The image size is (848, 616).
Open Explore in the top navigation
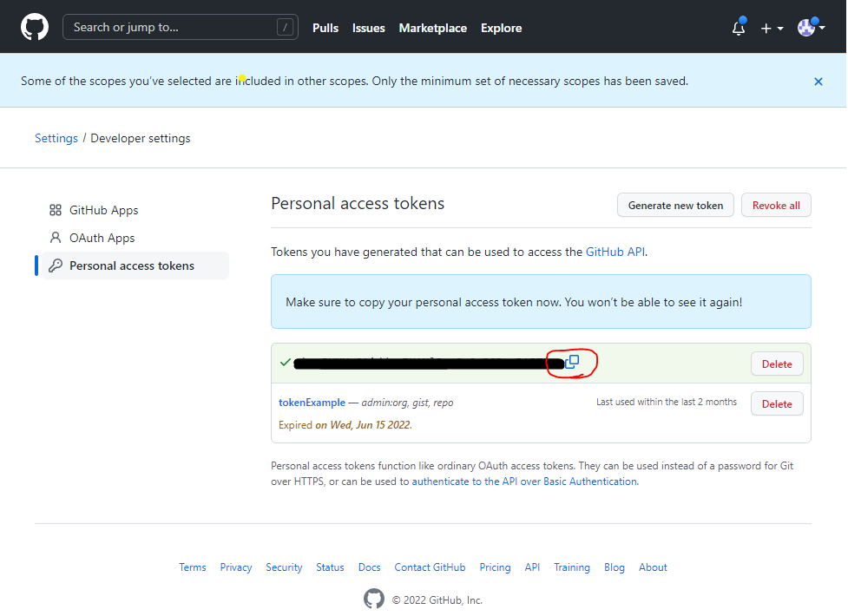pyautogui.click(x=502, y=28)
